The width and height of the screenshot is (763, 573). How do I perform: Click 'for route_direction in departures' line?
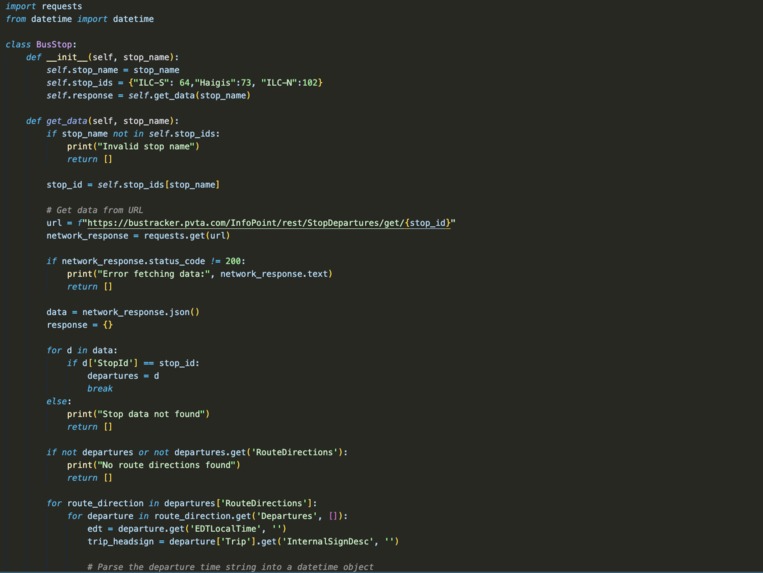pyautogui.click(x=182, y=503)
